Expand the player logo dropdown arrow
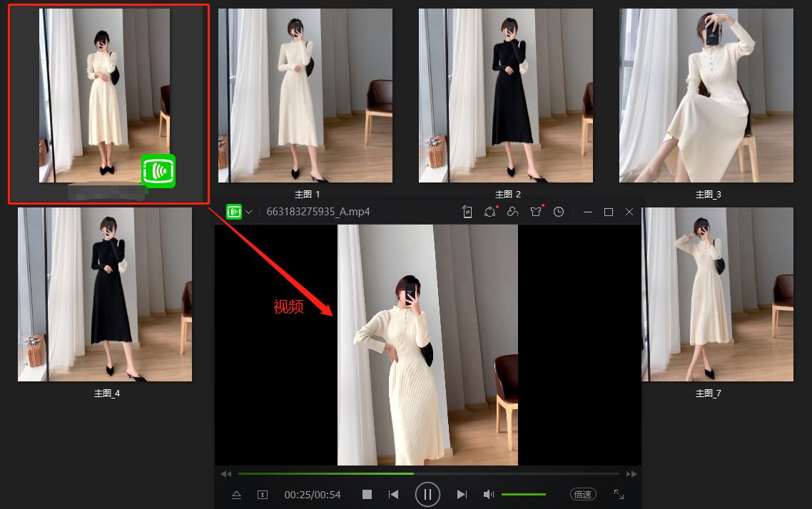Screen dimensions: 812x509 coord(249,212)
